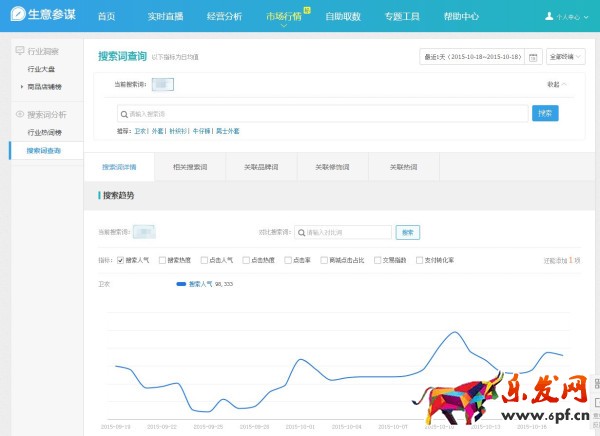600x436 pixels.
Task: Tick the 支付转化率 checkbox
Action: (416, 260)
